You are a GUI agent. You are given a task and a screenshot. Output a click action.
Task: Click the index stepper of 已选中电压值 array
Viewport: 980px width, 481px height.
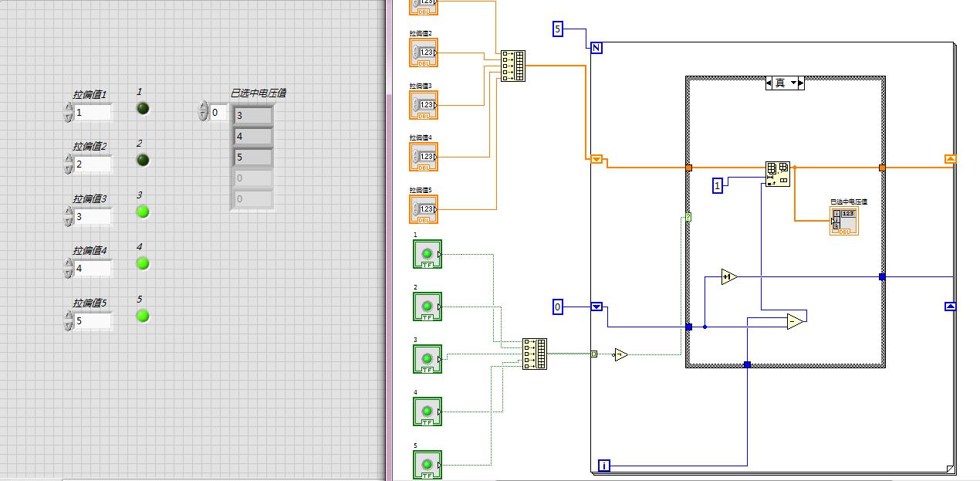coord(204,110)
